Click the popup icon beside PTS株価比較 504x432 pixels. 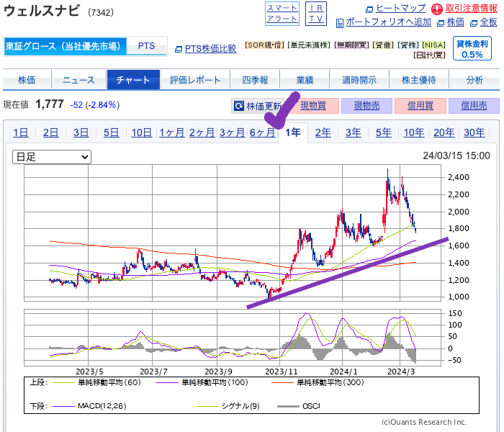tap(179, 49)
